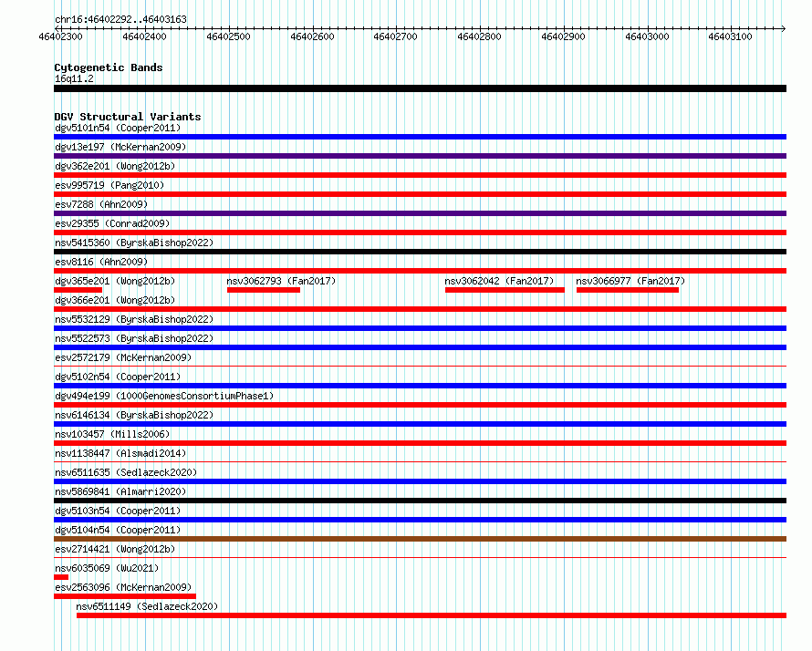Click the nsv3062042 (Fan2017) variant bar
This screenshot has height=651, width=812.
click(505, 290)
